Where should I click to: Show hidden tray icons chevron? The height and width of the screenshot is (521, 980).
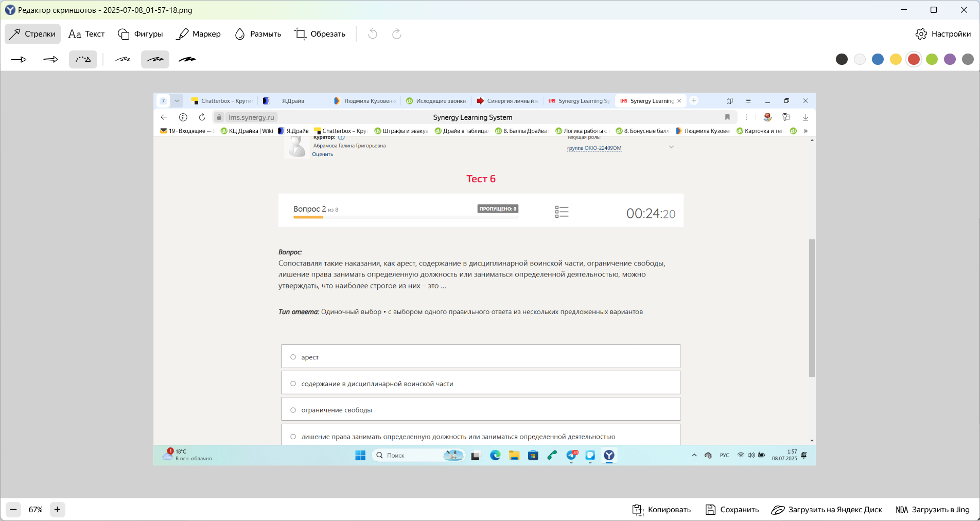coord(694,455)
